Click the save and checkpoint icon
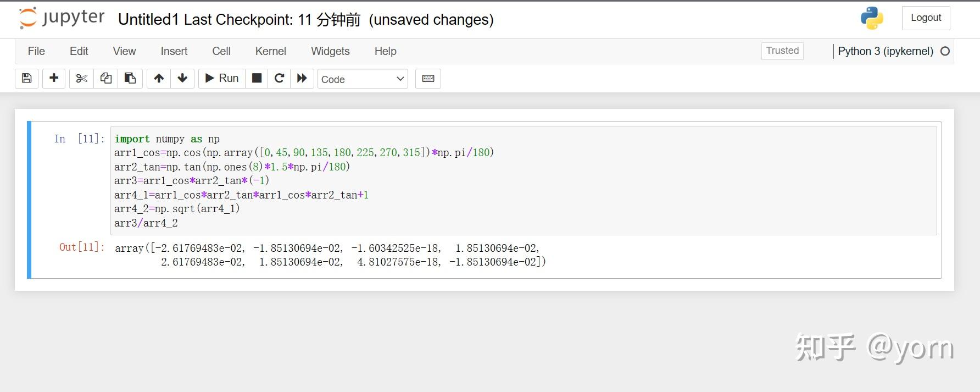 point(26,79)
